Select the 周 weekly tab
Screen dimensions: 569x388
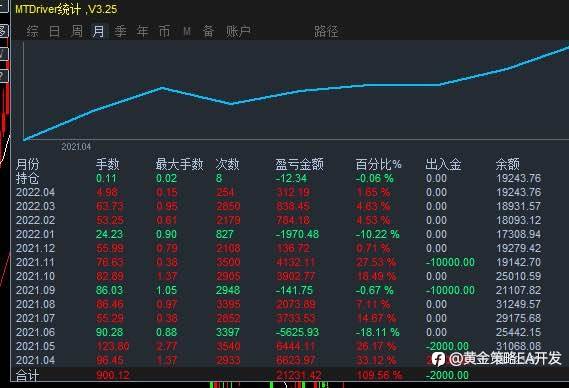pyautogui.click(x=77, y=32)
